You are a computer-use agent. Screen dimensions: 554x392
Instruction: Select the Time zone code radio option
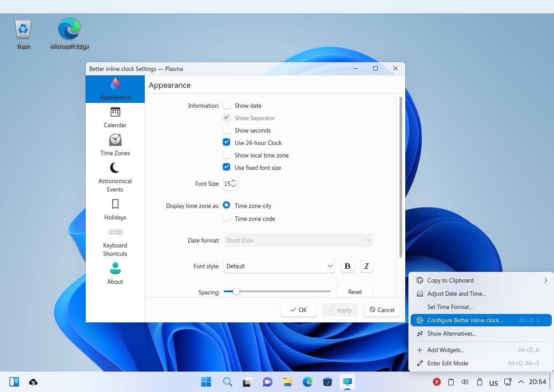[x=227, y=219]
